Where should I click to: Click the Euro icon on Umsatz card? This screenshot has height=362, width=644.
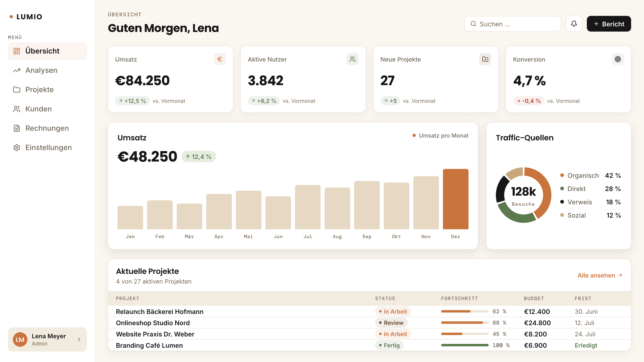pos(220,59)
